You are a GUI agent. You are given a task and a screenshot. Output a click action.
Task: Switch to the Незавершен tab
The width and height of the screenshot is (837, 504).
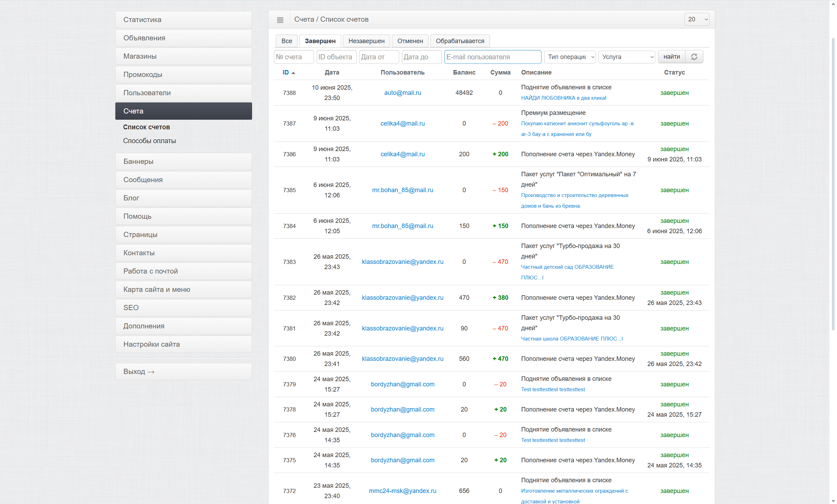pyautogui.click(x=366, y=41)
